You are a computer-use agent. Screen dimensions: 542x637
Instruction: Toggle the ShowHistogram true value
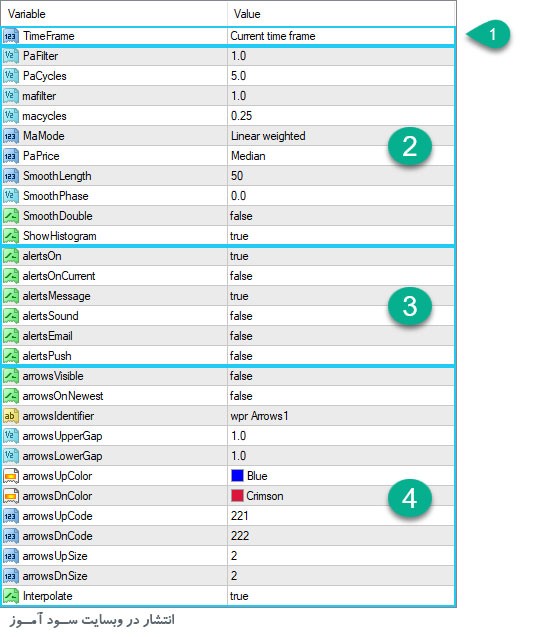[340, 236]
